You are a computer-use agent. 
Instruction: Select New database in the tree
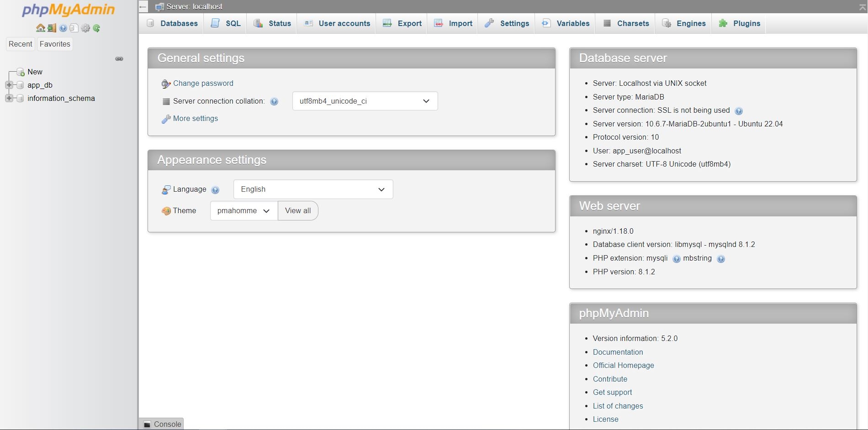[35, 72]
